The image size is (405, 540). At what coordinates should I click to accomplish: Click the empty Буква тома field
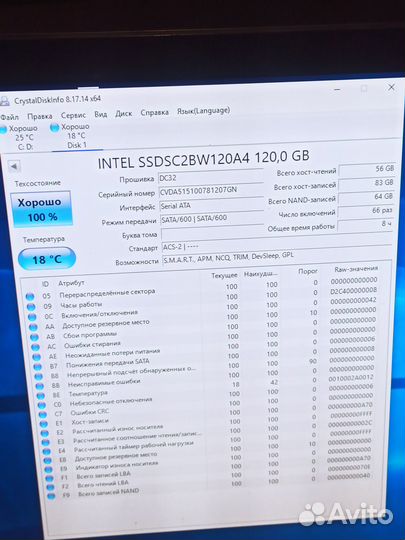pos(212,233)
